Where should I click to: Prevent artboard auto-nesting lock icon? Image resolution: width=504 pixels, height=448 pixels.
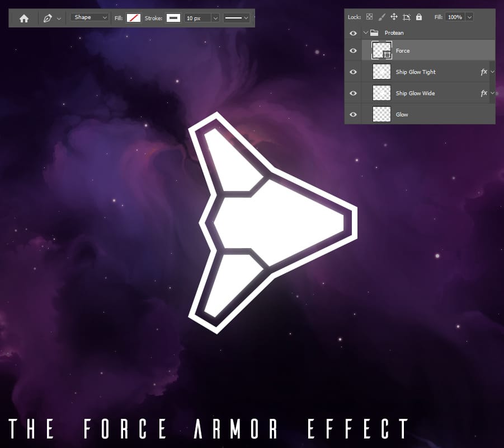[407, 17]
